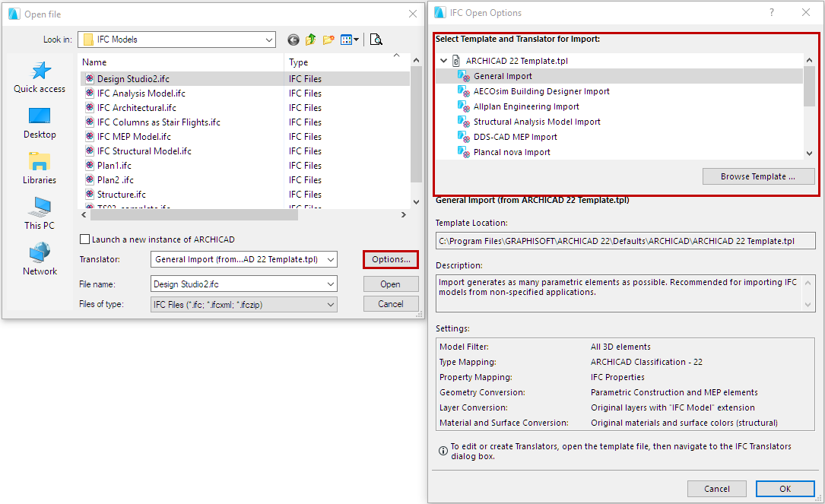Click file list scrollbar down arrow
Viewport: 825px width, 504px height.
[416, 201]
